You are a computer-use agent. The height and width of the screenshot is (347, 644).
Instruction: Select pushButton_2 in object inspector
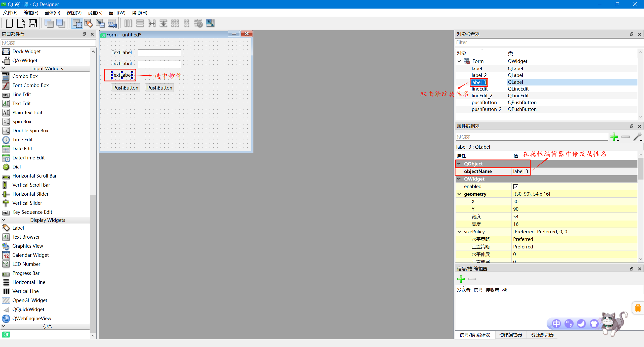coord(486,109)
